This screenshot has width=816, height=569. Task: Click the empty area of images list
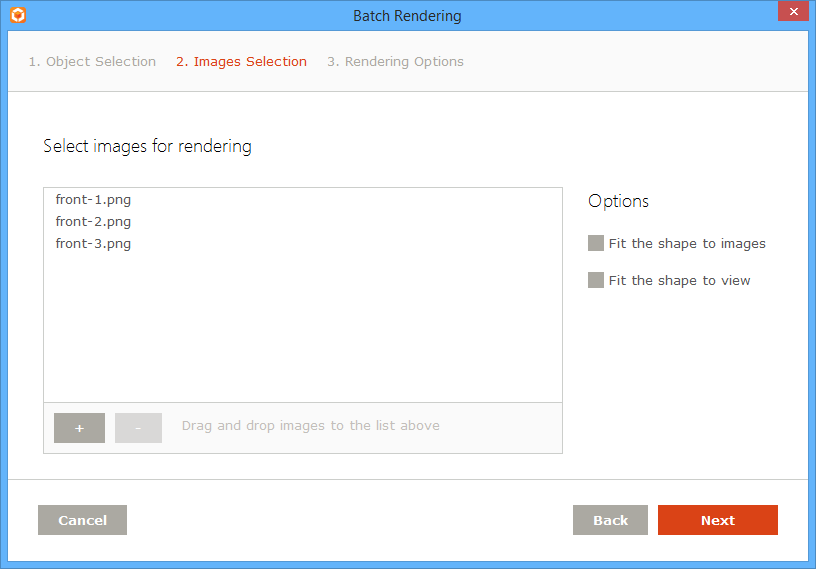tap(303, 328)
